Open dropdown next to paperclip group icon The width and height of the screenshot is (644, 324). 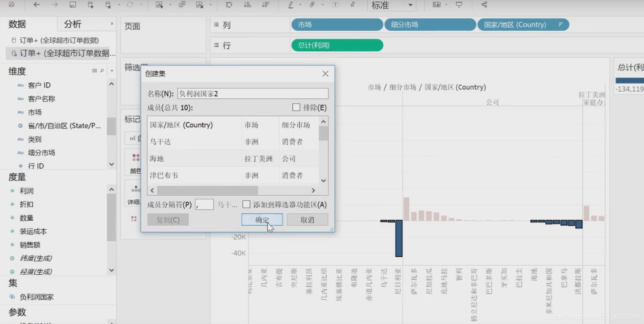(322, 5)
